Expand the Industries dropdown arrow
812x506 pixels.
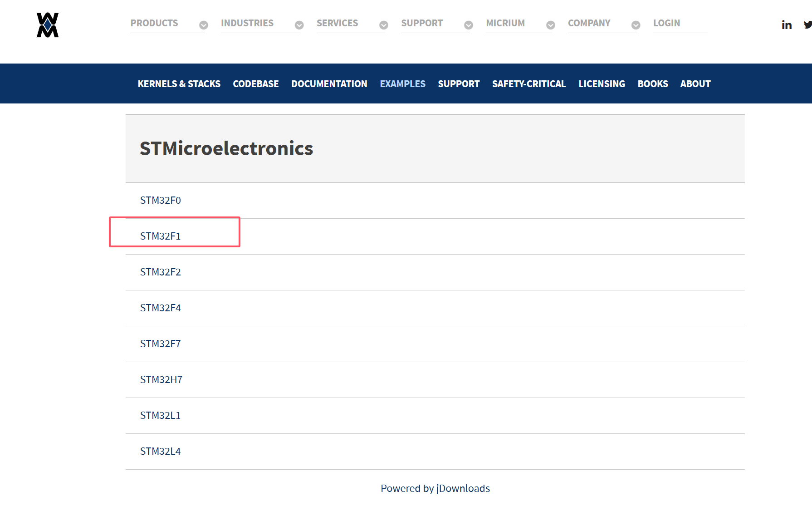pyautogui.click(x=299, y=25)
